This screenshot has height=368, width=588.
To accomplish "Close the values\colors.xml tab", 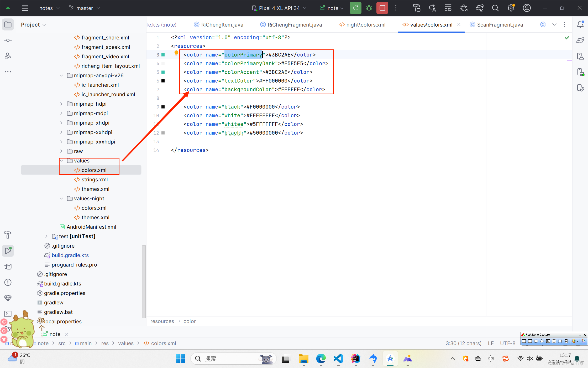I will [x=459, y=24].
